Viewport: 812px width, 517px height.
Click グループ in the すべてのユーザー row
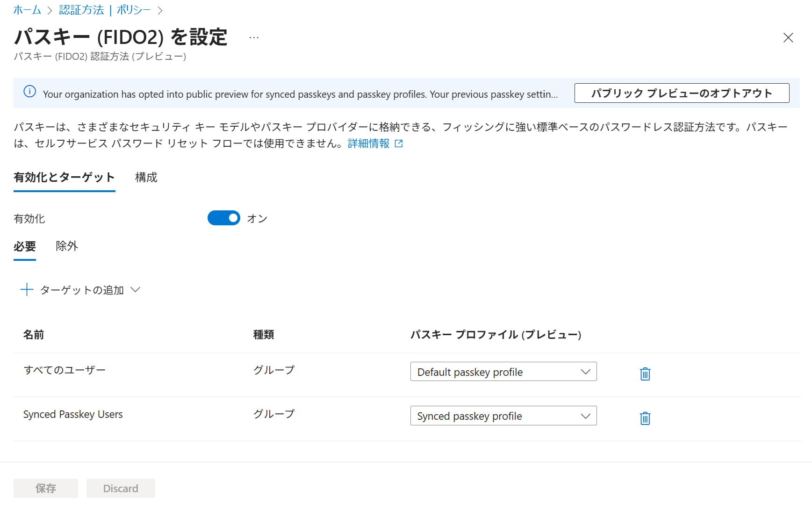pyautogui.click(x=274, y=370)
